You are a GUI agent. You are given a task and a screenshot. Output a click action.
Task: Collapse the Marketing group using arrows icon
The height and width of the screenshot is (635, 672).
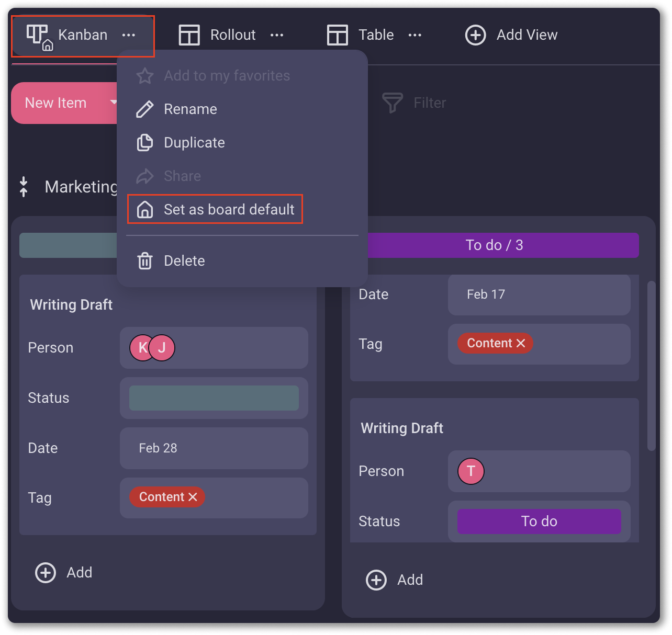pyautogui.click(x=24, y=187)
